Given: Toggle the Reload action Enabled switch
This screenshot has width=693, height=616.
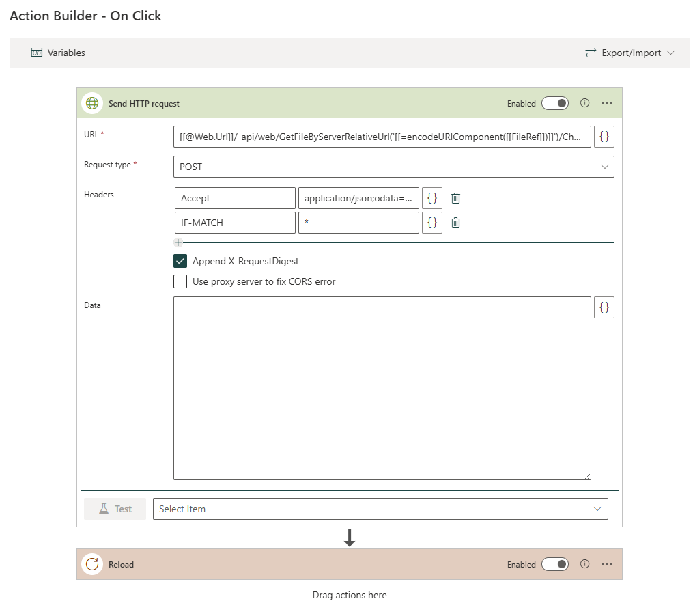Looking at the screenshot, I should click(x=555, y=564).
